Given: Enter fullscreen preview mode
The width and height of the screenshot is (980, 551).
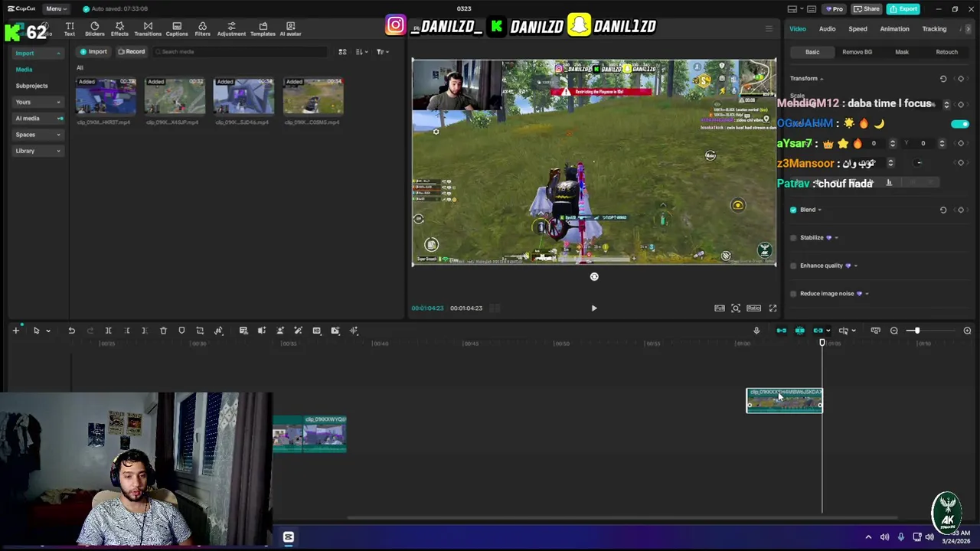Looking at the screenshot, I should 773,308.
